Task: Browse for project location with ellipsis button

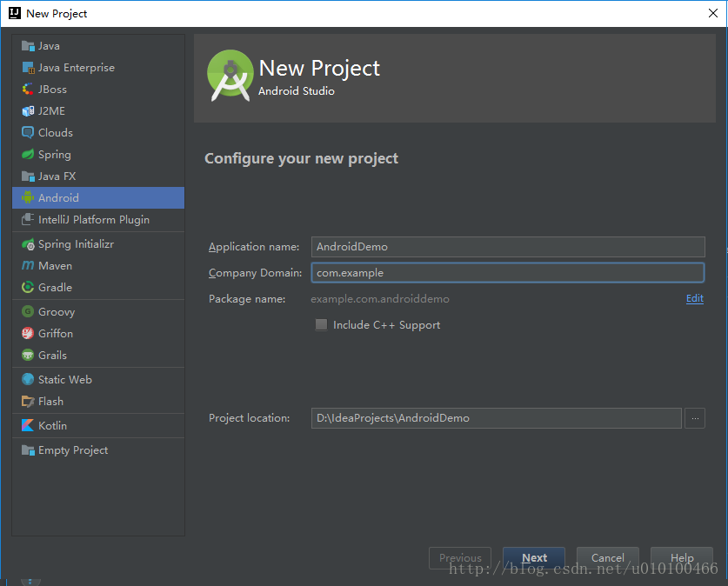Action: [694, 418]
